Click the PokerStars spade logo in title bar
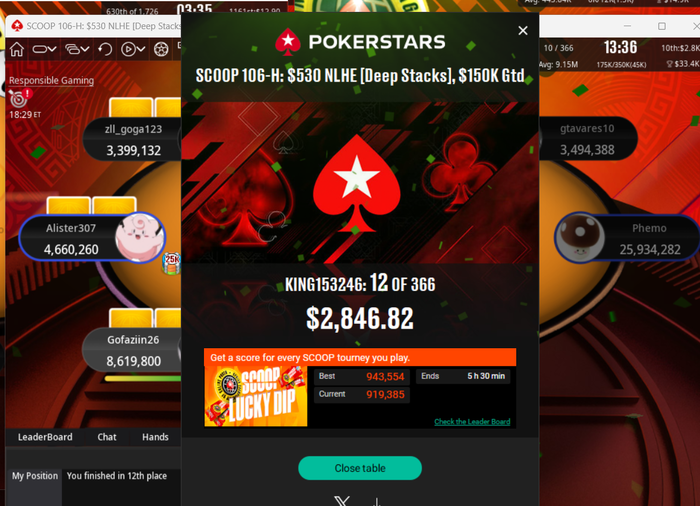The height and width of the screenshot is (506, 700). [x=17, y=26]
